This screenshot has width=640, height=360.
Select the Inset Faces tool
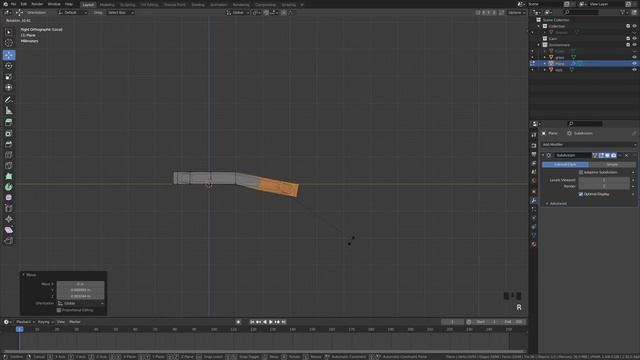coord(9,133)
